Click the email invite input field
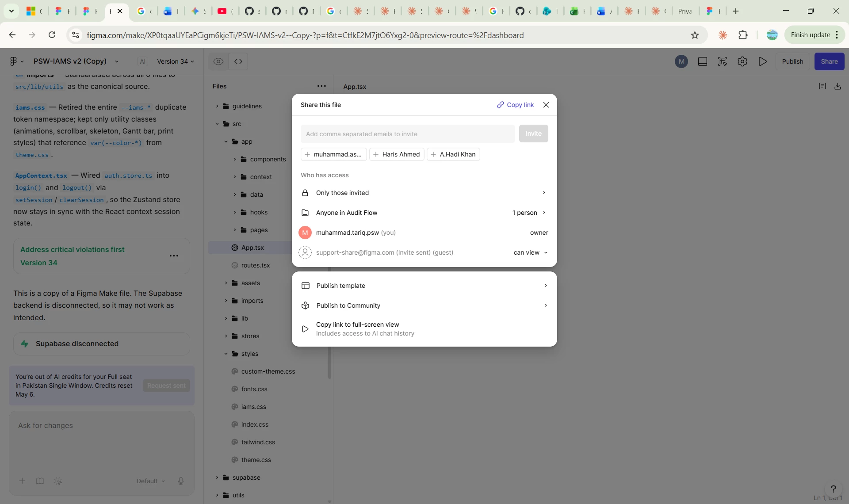849x504 pixels. point(407,134)
